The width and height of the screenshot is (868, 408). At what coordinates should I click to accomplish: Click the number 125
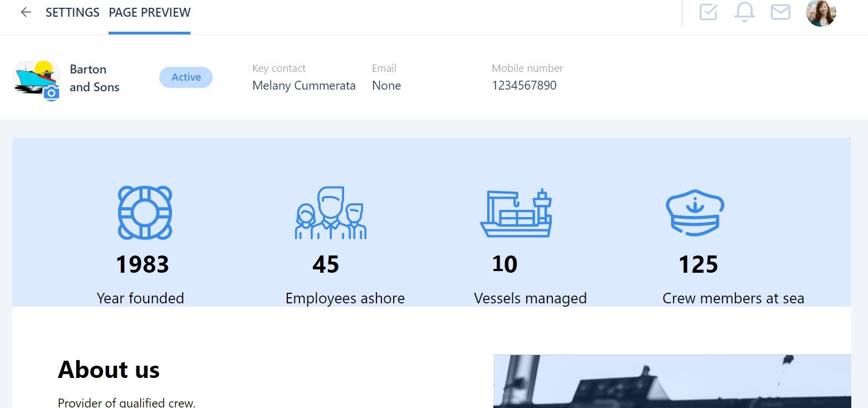tap(698, 264)
